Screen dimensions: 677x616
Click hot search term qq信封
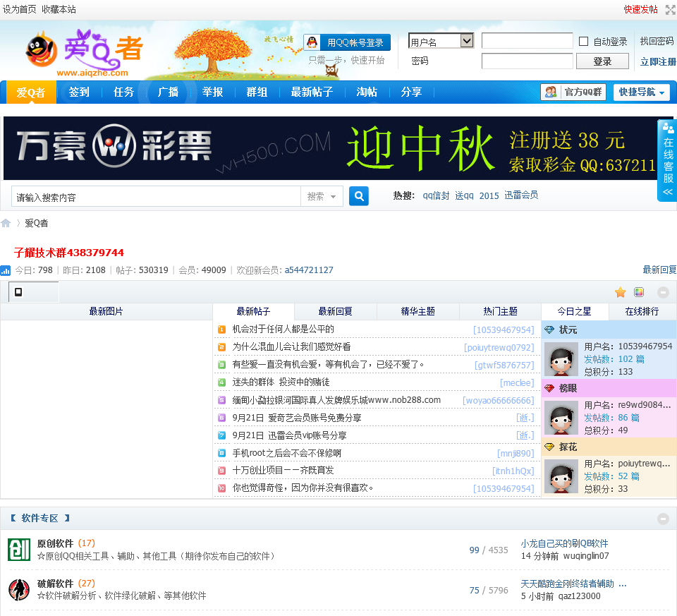click(436, 195)
